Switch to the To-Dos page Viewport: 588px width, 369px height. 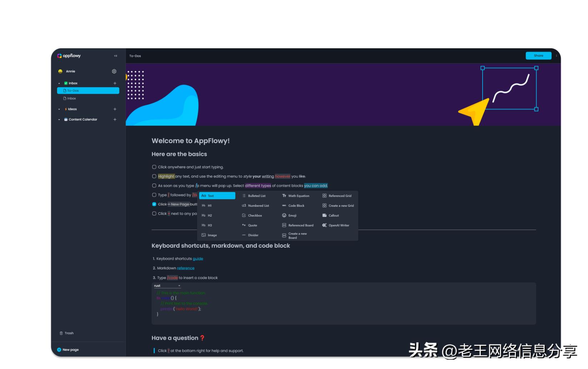click(74, 90)
